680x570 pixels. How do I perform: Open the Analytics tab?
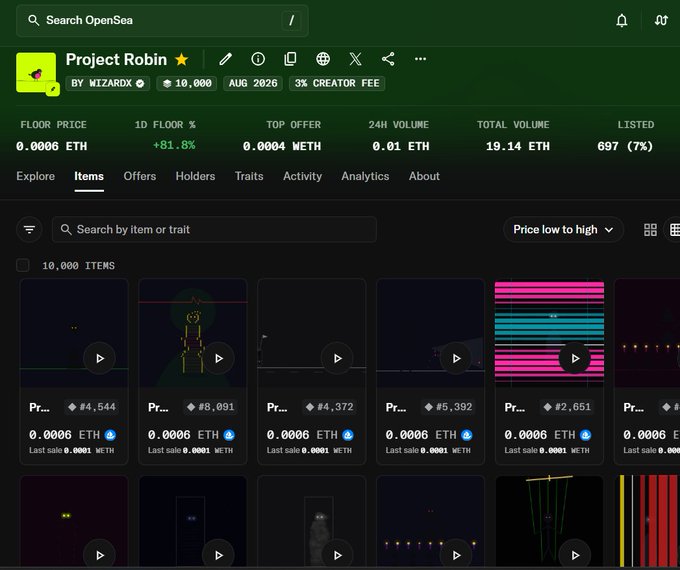365,176
